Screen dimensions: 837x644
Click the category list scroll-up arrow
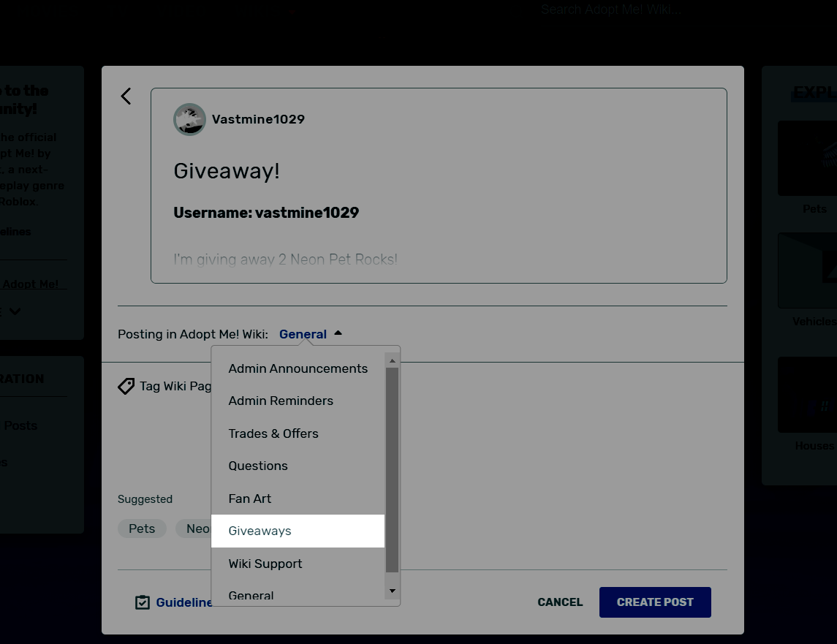(x=393, y=361)
